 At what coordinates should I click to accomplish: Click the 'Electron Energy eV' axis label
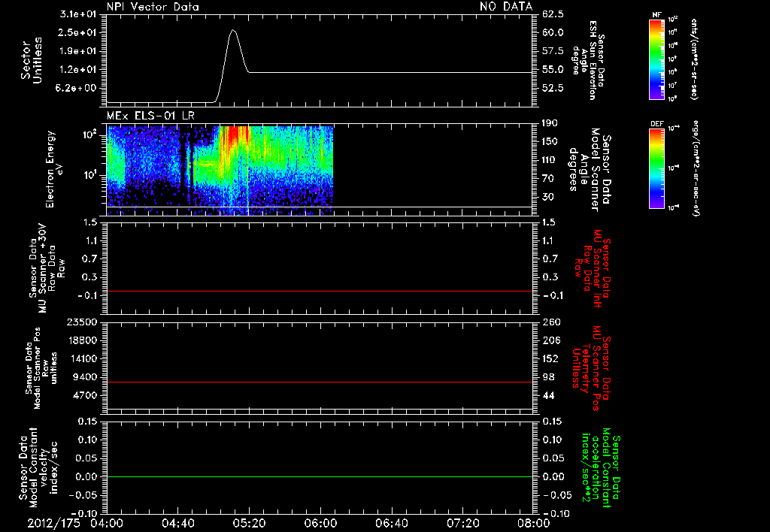point(54,169)
